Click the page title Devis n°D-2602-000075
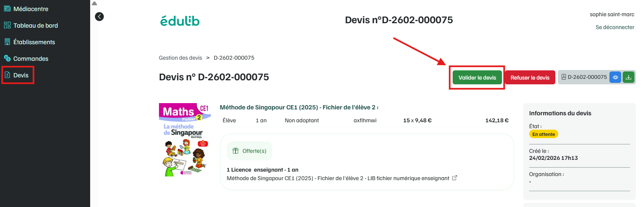 point(399,20)
